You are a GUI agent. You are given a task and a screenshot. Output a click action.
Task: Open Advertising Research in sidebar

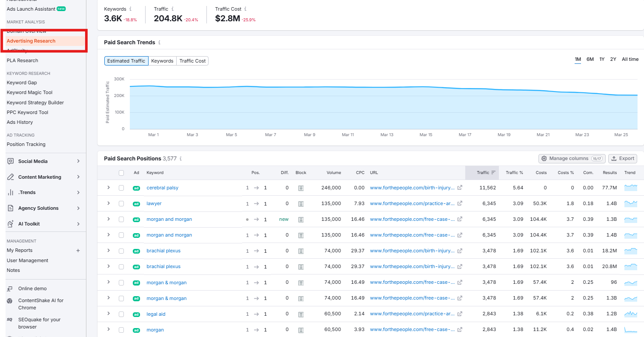31,41
